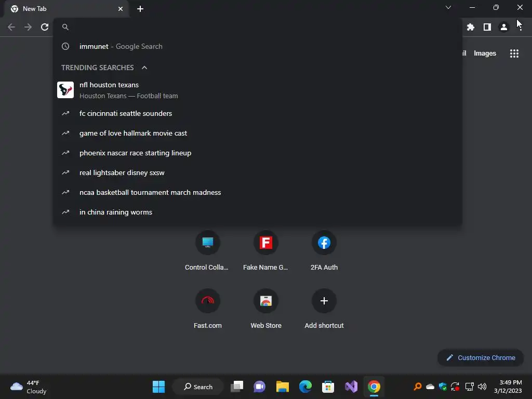Open the Fast.com shortcut
This screenshot has height=399, width=532.
tap(207, 309)
